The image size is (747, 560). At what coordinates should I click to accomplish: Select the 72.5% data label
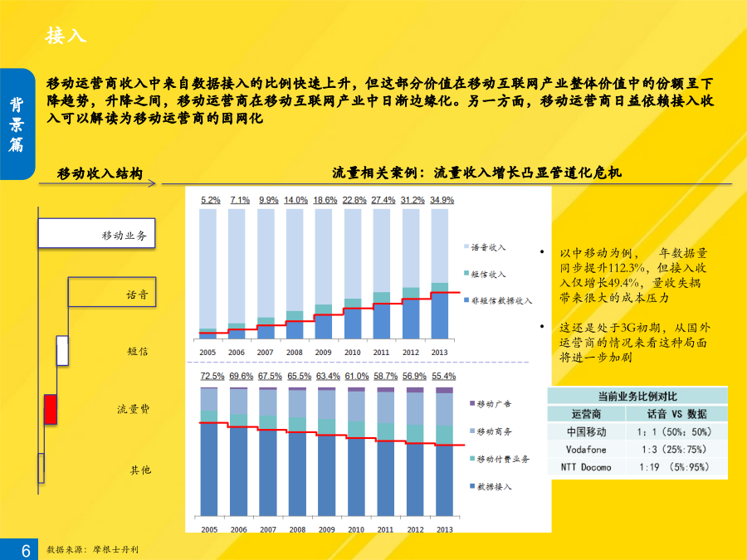pyautogui.click(x=212, y=376)
